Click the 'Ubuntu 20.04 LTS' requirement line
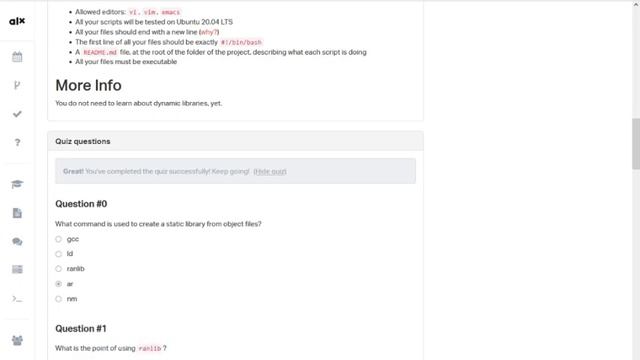The height and width of the screenshot is (360, 640). (x=154, y=22)
